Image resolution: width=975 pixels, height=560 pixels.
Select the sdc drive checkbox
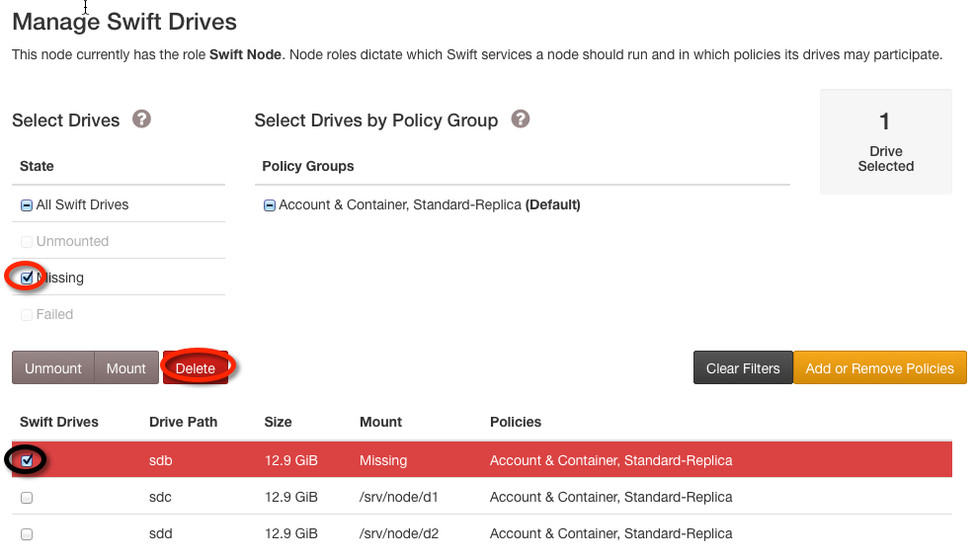coord(27,497)
